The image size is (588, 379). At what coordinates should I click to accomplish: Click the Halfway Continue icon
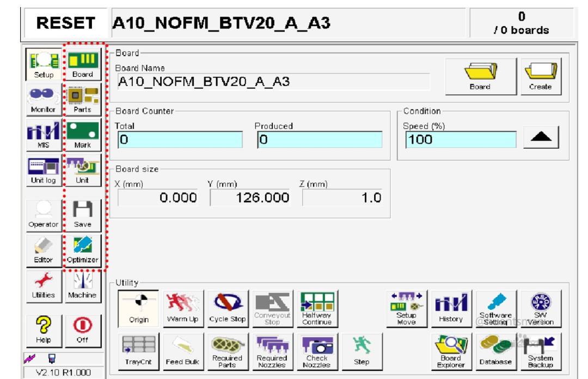pyautogui.click(x=317, y=308)
